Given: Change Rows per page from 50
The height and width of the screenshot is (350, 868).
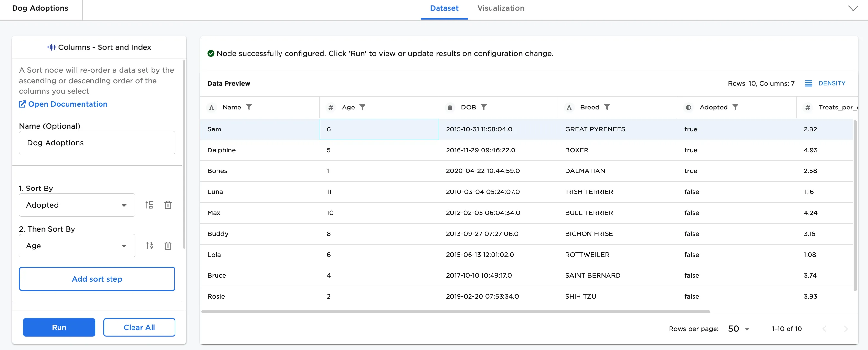Looking at the screenshot, I should (x=738, y=329).
